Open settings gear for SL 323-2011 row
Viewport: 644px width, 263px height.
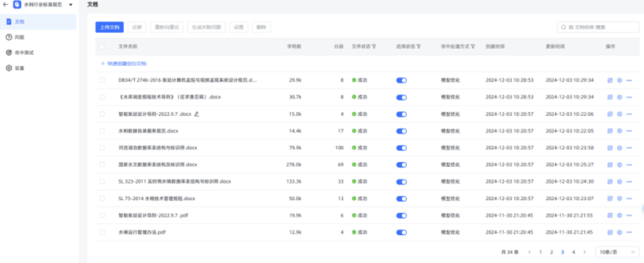tap(620, 181)
